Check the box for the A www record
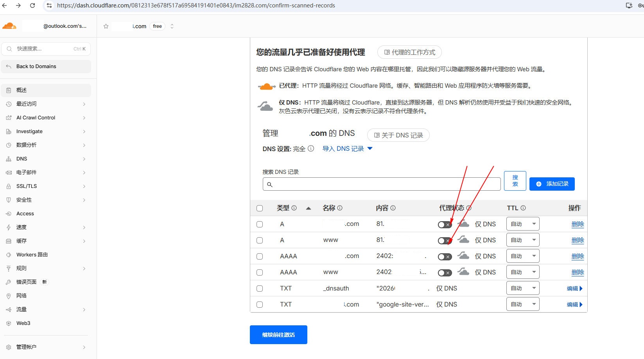The image size is (644, 359). point(260,240)
